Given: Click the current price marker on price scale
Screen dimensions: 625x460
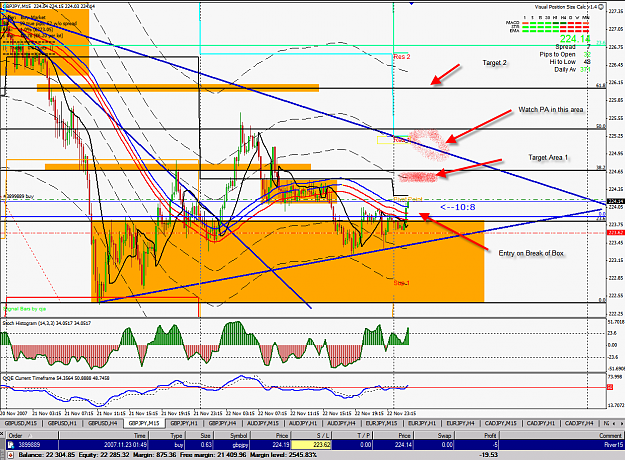Looking at the screenshot, I should [615, 201].
